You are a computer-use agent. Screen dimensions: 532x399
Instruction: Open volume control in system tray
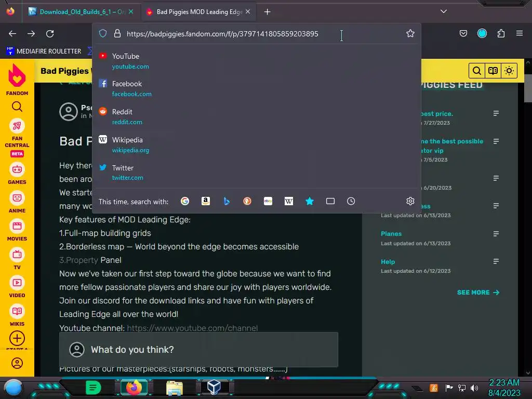pos(474,388)
